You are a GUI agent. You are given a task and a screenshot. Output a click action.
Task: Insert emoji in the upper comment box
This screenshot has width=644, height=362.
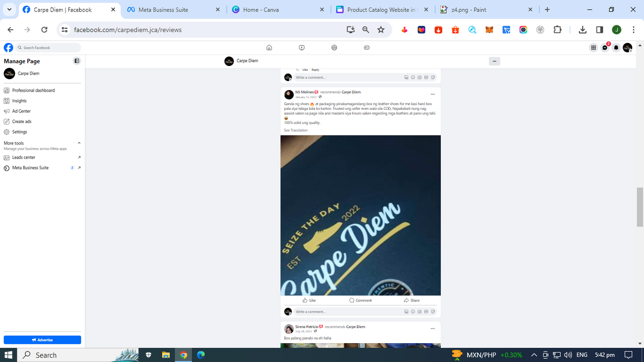point(413,77)
